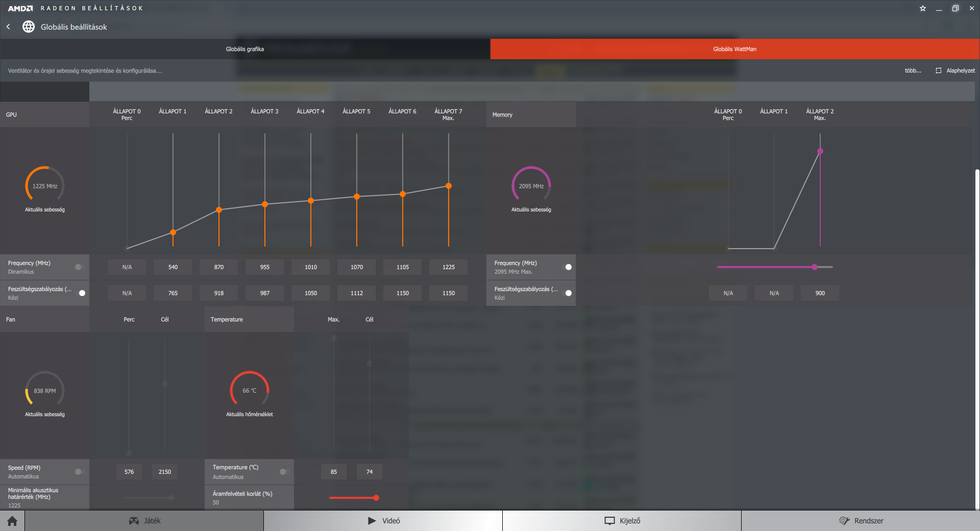
Task: Click the GPU state 3 frequency field 955
Action: pos(265,267)
